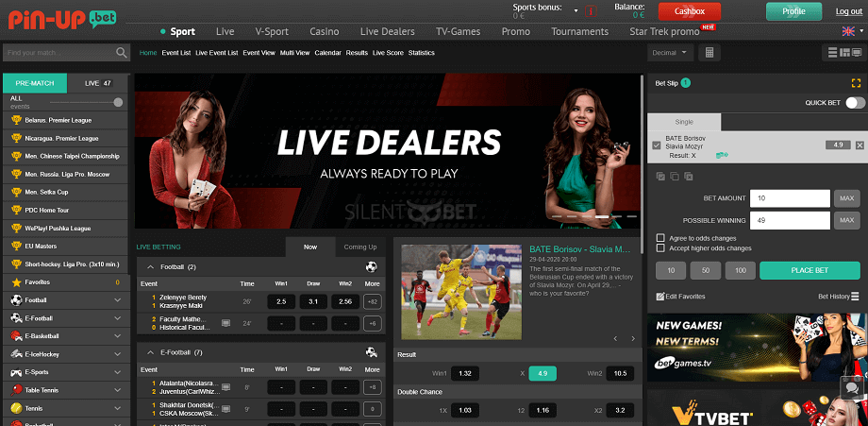
Task: Open Belarus Premier League trophy item
Action: [x=66, y=120]
